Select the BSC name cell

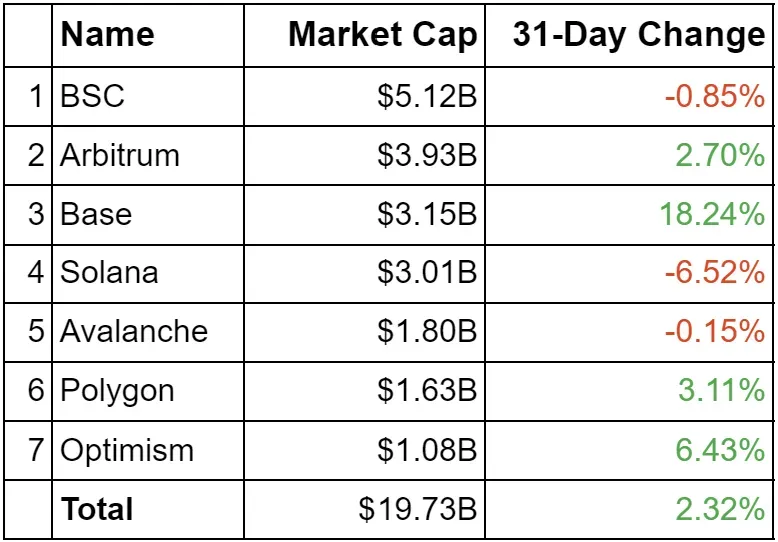pos(92,97)
